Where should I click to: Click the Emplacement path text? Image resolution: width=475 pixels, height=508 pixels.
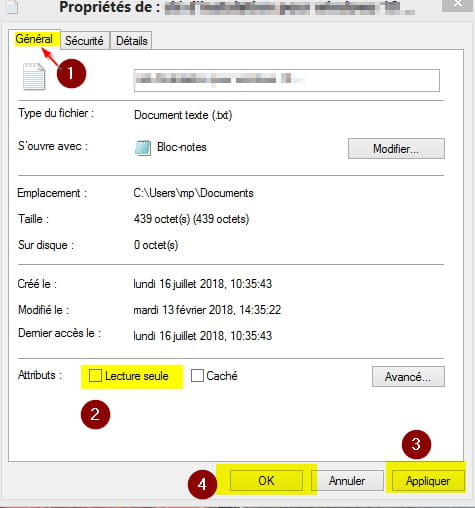coord(193,193)
